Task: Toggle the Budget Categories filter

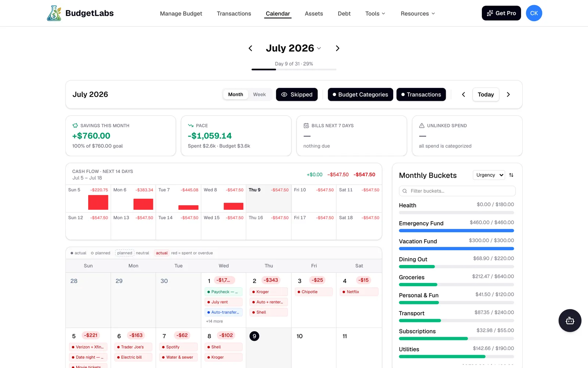Action: pos(360,95)
